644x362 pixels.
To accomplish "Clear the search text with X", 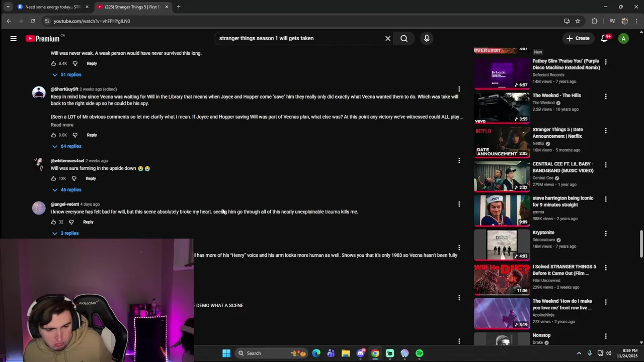I will pyautogui.click(x=388, y=38).
